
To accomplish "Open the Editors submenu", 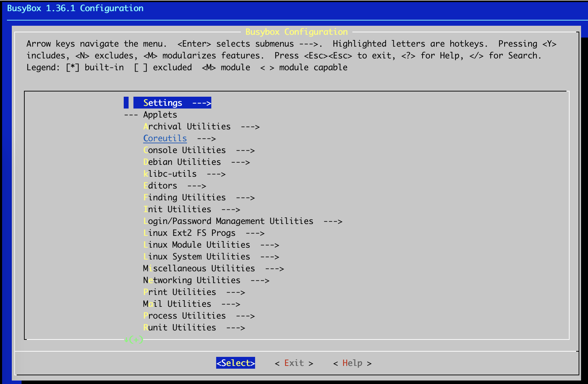I will coord(160,186).
